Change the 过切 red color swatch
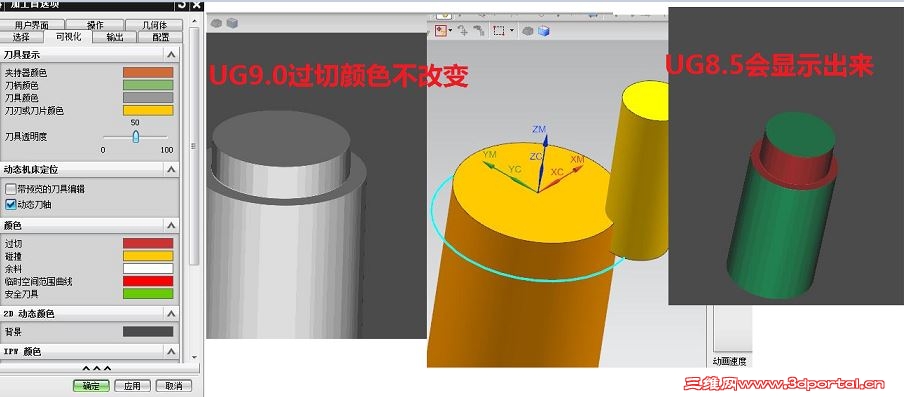Screen dimensions: 904x397 click(148, 244)
